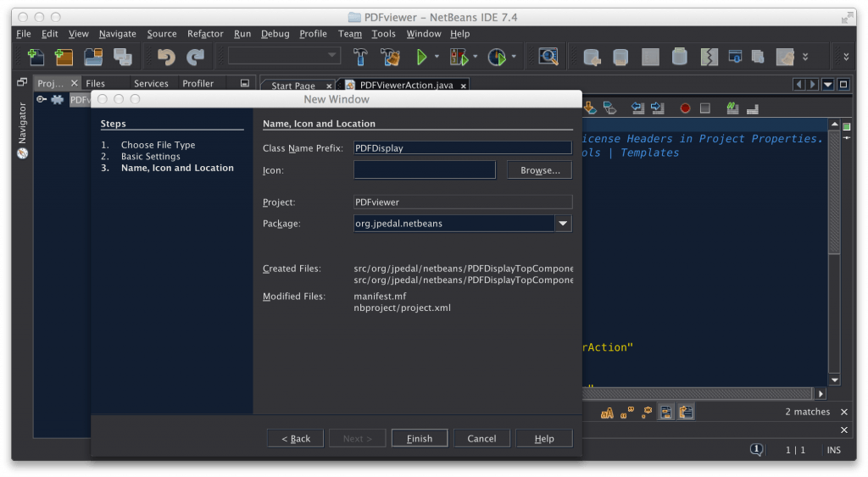
Task: Click the Redo arrow icon
Action: point(195,57)
